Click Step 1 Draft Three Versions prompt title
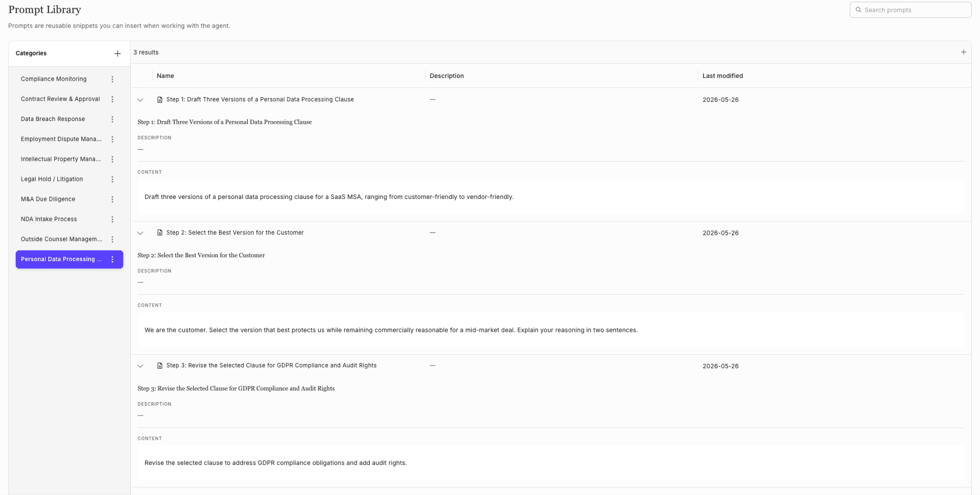The image size is (980, 495). coord(260,99)
